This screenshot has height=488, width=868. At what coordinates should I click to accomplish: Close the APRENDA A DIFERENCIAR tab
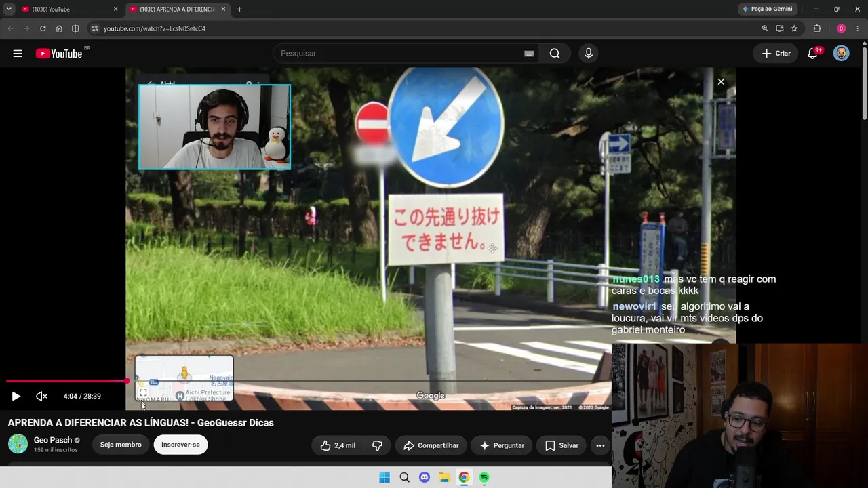223,9
